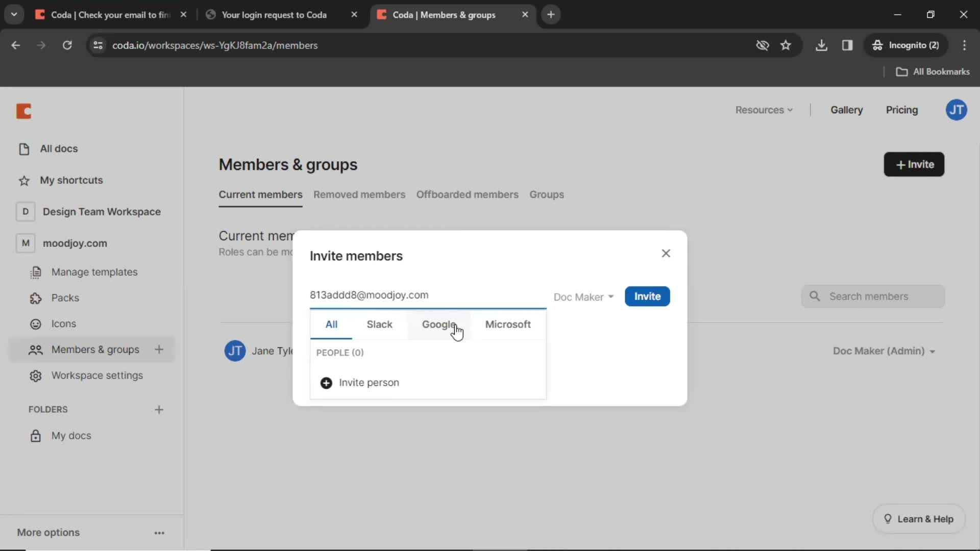Switch to Groups tab

[546, 194]
